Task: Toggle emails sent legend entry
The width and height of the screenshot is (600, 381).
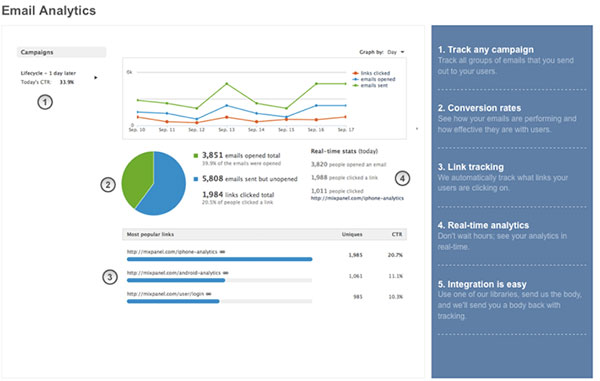Action: 370,85
